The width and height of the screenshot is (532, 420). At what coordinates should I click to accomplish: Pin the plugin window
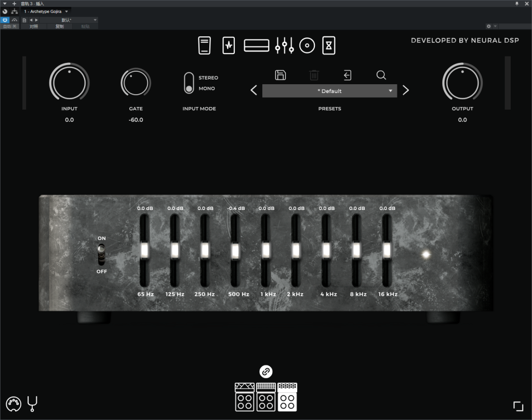tap(517, 4)
